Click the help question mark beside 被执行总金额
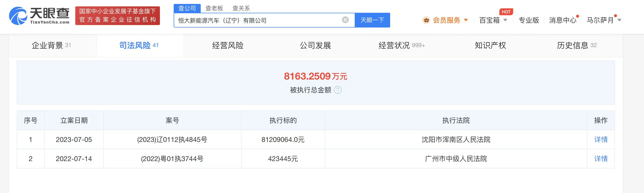This screenshot has height=193, width=644. (337, 90)
